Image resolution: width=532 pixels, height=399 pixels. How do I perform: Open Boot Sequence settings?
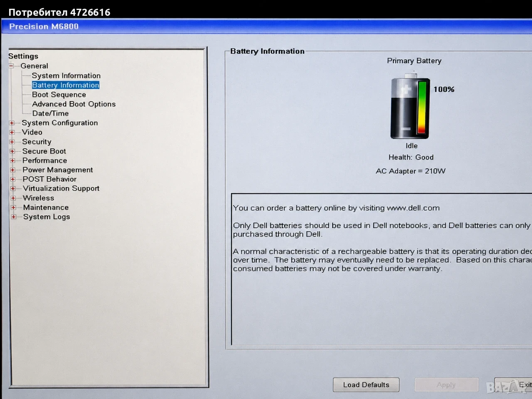click(59, 95)
